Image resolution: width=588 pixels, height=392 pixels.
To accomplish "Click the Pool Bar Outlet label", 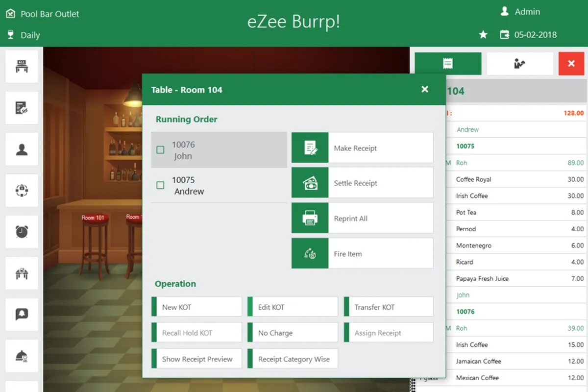I will click(x=50, y=14).
